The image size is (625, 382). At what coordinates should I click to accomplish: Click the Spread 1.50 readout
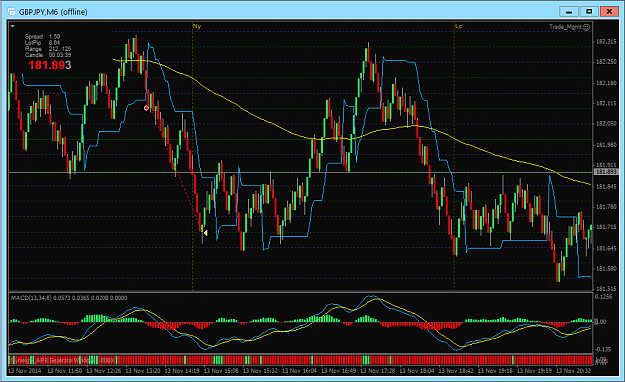(42, 37)
